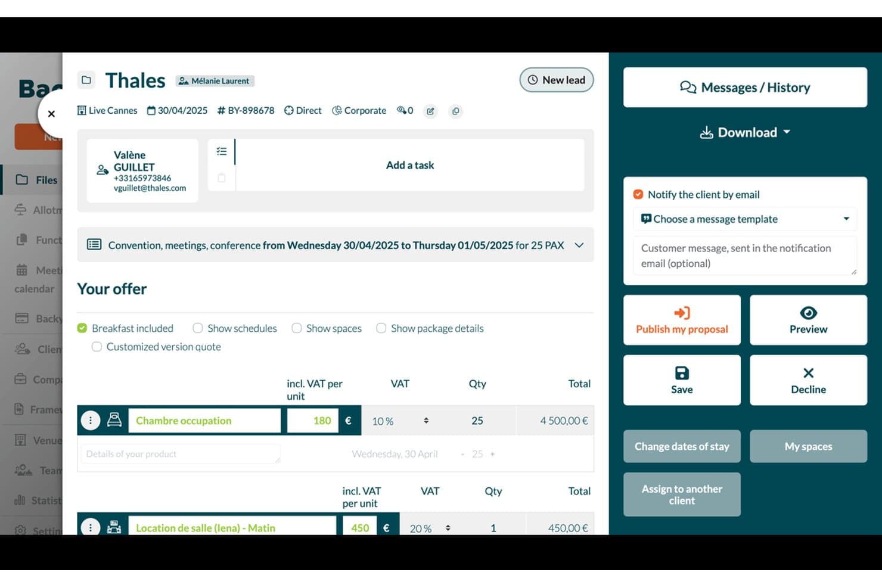This screenshot has width=882, height=588.
Task: Open Messages / History panel
Action: pos(745,88)
